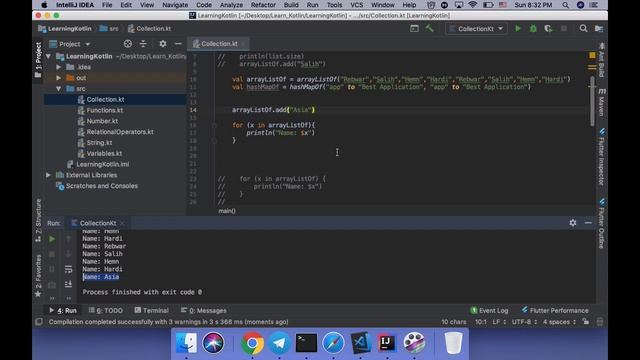Image resolution: width=640 pixels, height=360 pixels.
Task: Open the Navigate menu
Action: (x=175, y=5)
